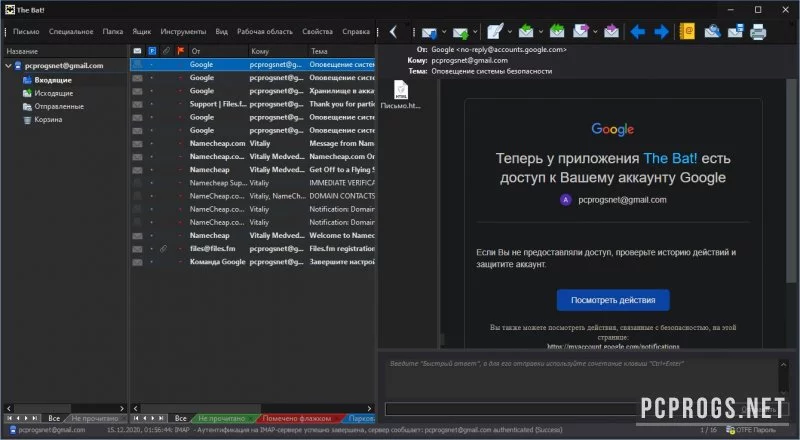Screen dimensions: 800x440
Task: Collapse the pcprogsnet@gmail.com account tree
Action: pyautogui.click(x=8, y=66)
